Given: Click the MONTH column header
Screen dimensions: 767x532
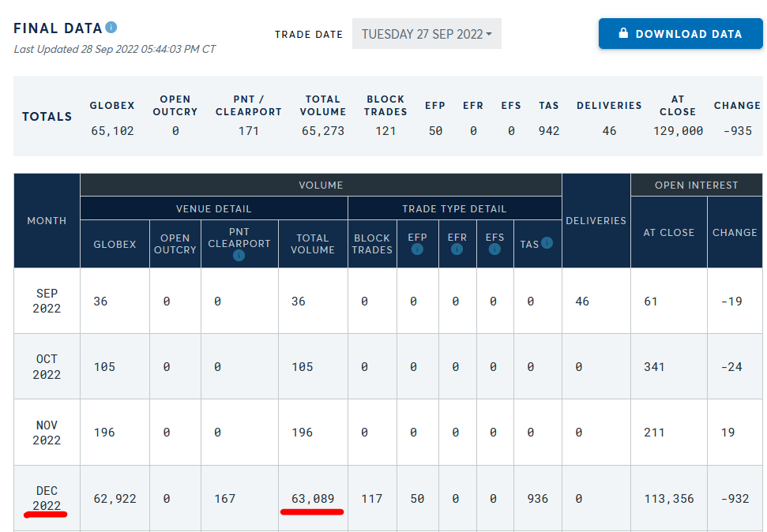Looking at the screenshot, I should [47, 220].
